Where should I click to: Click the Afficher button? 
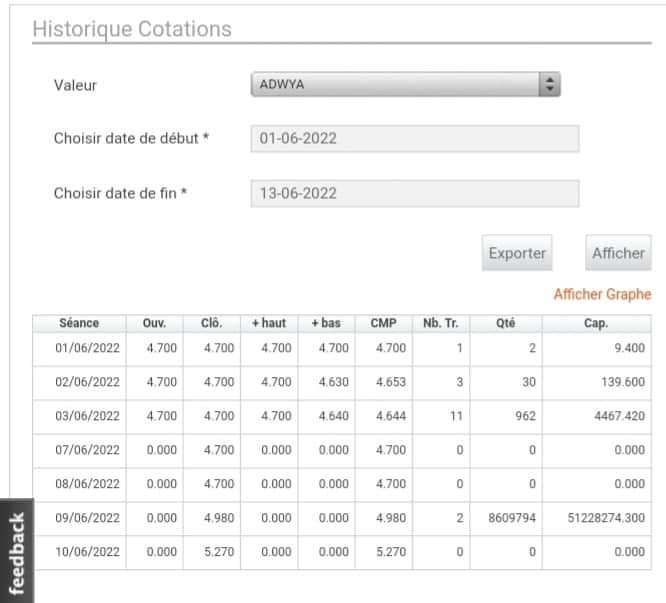pyautogui.click(x=618, y=253)
